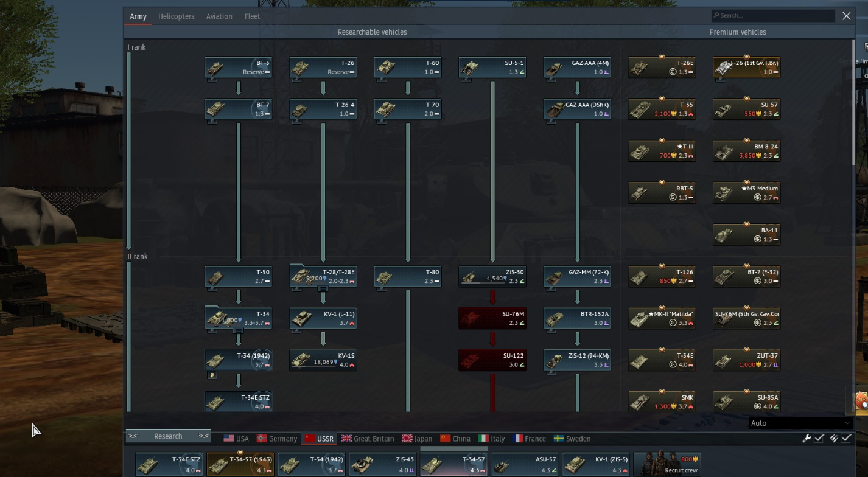Select ASU-57 in crew slot bar
The height and width of the screenshot is (477, 868).
coord(525,464)
